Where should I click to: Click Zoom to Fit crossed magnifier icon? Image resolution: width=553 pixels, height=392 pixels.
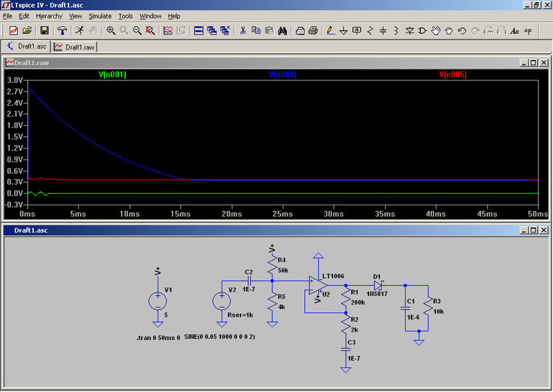pyautogui.click(x=150, y=30)
